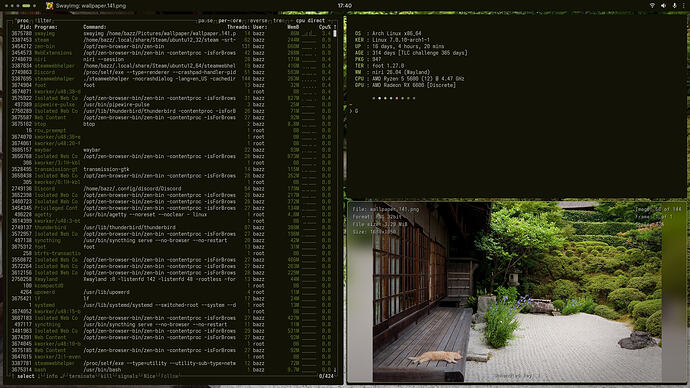Select process row PID 3675421 'lf'
The image size is (690, 388).
point(171,298)
